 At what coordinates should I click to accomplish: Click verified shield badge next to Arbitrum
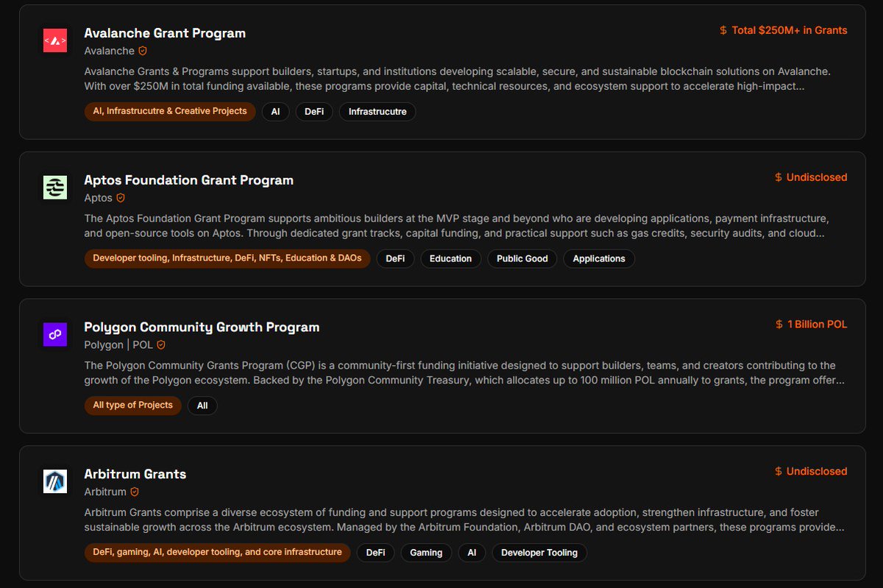(x=135, y=492)
